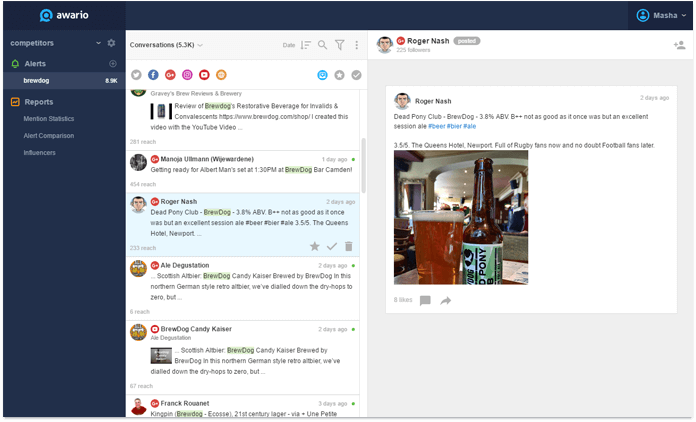
Task: Click the 2 days ago timestamp in post
Action: [x=654, y=98]
